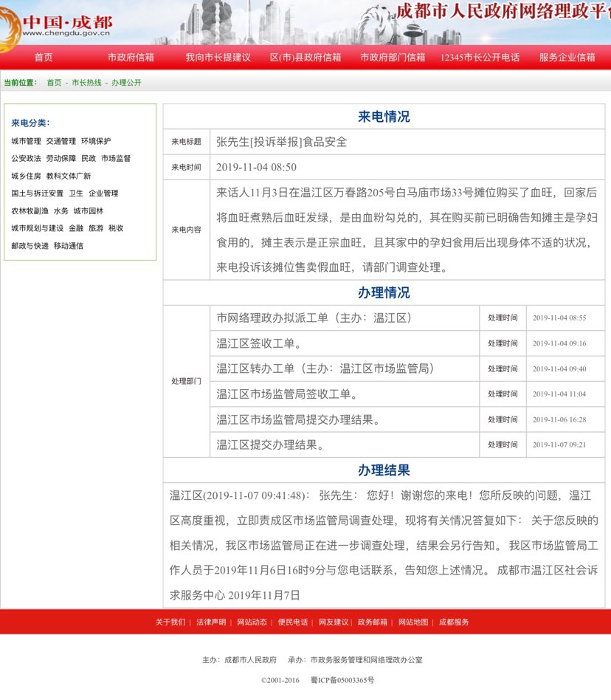Select 12345市长公开电话 menu item
The width and height of the screenshot is (611, 700).
tap(480, 58)
